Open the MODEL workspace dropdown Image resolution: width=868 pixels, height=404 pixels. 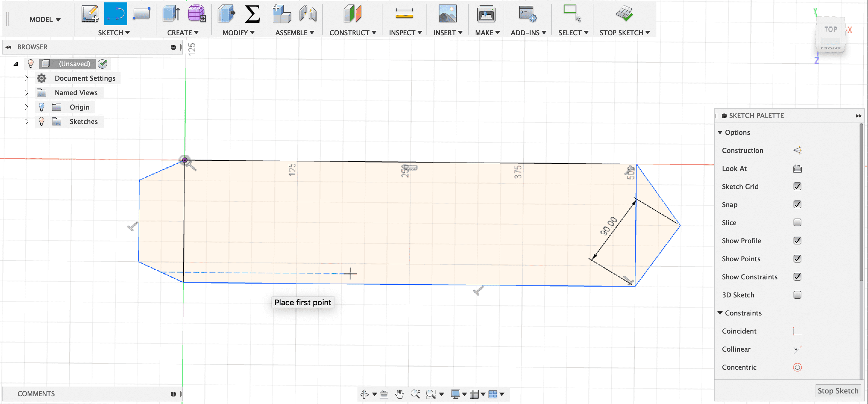tap(45, 20)
